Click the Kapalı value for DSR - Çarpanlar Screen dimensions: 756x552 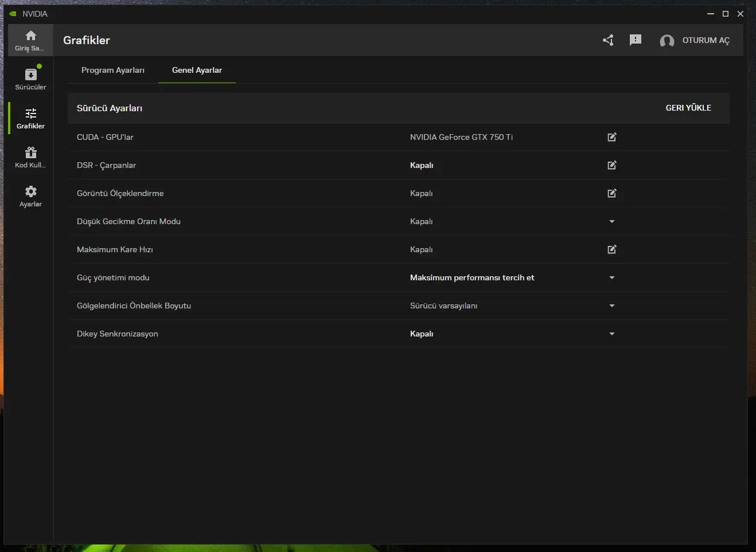422,165
